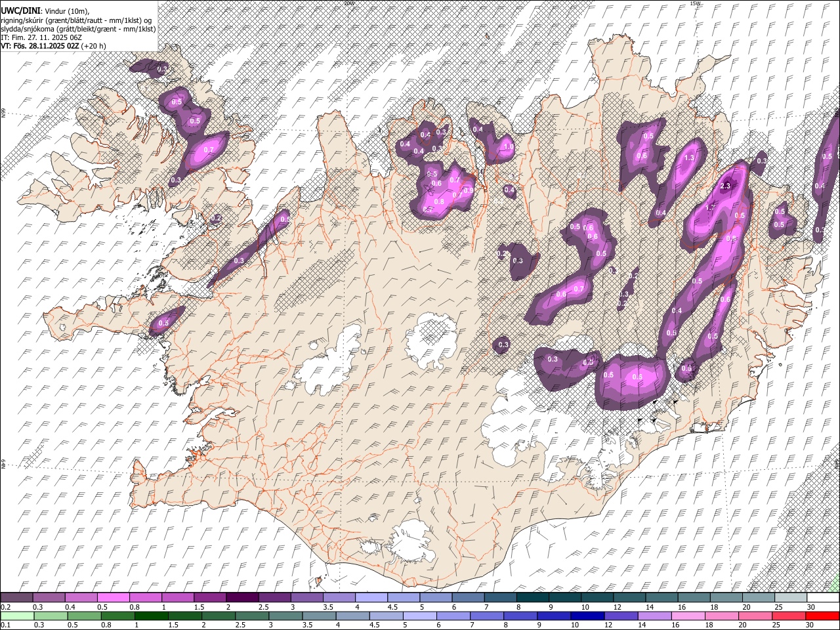The image size is (840, 630).
Task: Select the darkest green swatch labeled 1 in the lower row
Action: click(x=151, y=616)
